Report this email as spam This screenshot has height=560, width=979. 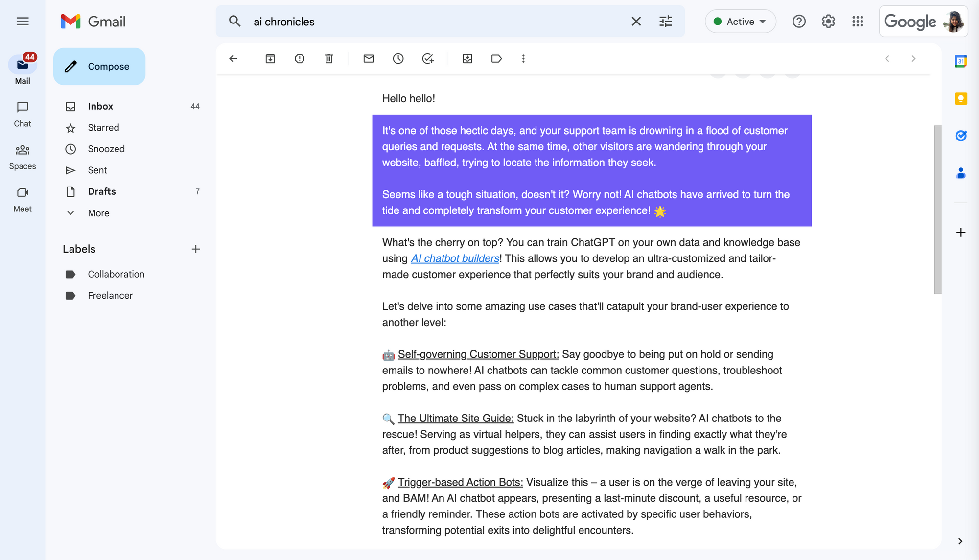[299, 58]
